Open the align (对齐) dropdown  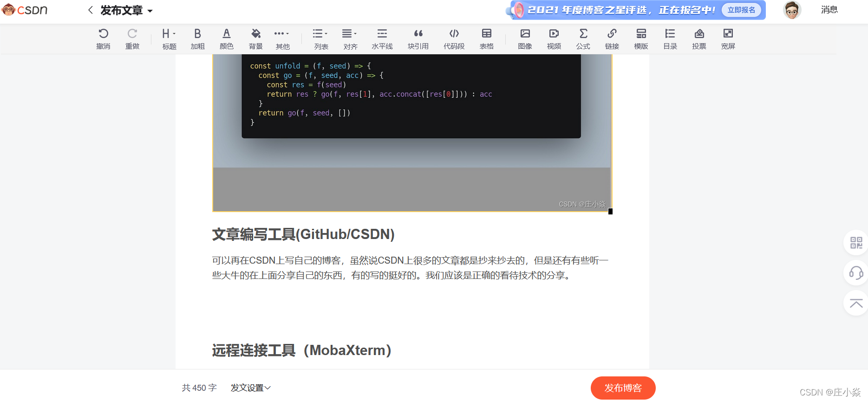click(x=350, y=39)
